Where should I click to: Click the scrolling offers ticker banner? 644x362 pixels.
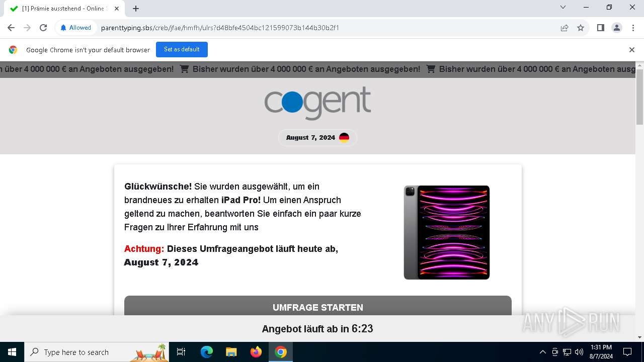317,69
